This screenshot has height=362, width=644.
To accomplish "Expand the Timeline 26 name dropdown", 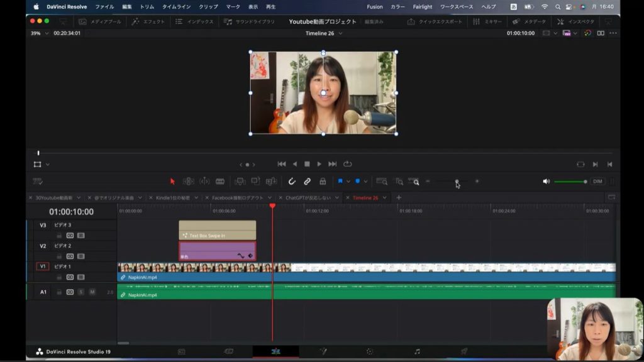I will click(340, 33).
